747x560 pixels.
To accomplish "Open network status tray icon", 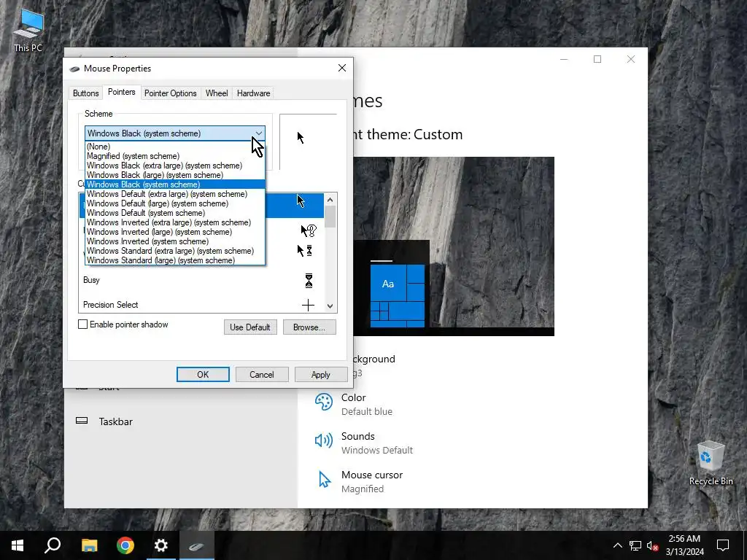I will coord(635,545).
